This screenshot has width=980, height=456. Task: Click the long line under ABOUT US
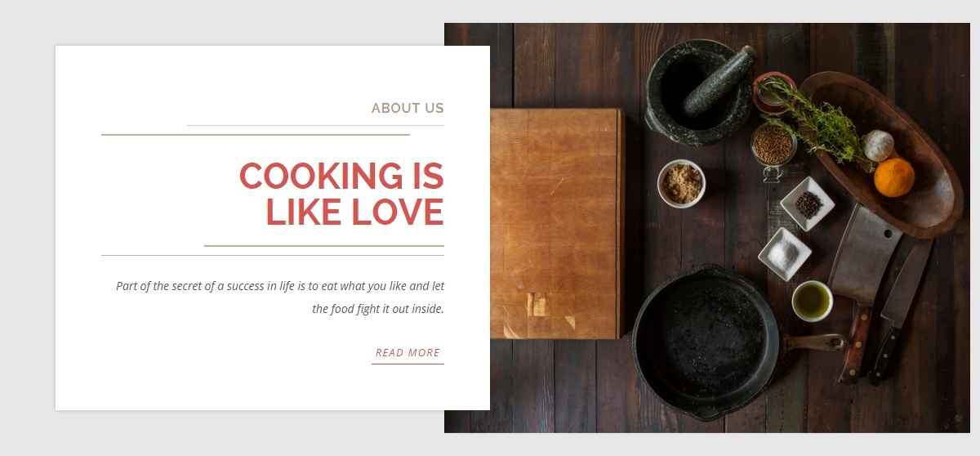256,135
